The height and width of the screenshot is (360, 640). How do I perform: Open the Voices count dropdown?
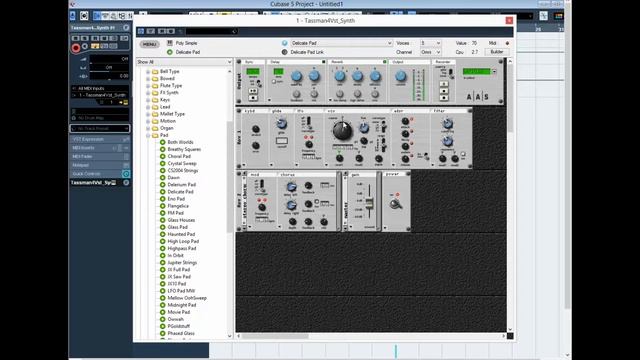(x=431, y=43)
